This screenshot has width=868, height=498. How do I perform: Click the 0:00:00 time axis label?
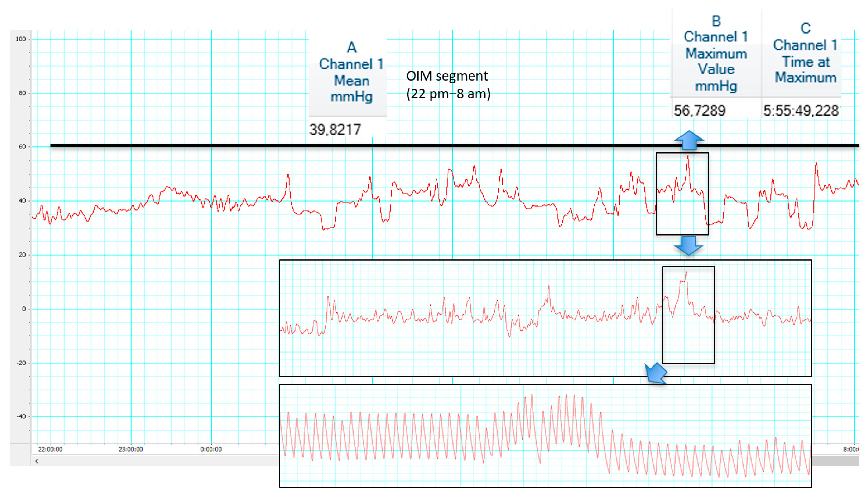211,449
